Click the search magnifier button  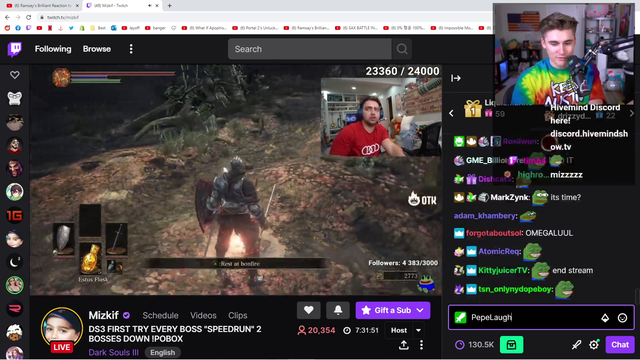coord(402,49)
